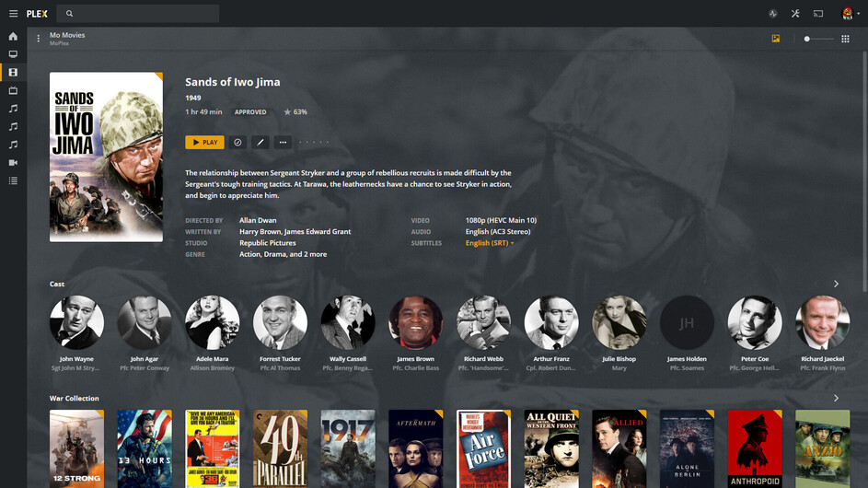The height and width of the screenshot is (488, 868).
Task: Open the Air Force movie poster
Action: pyautogui.click(x=483, y=448)
